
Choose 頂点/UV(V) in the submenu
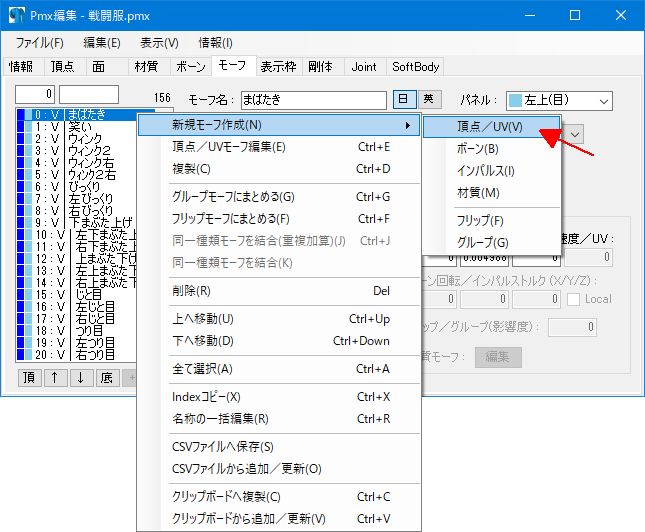coord(491,127)
